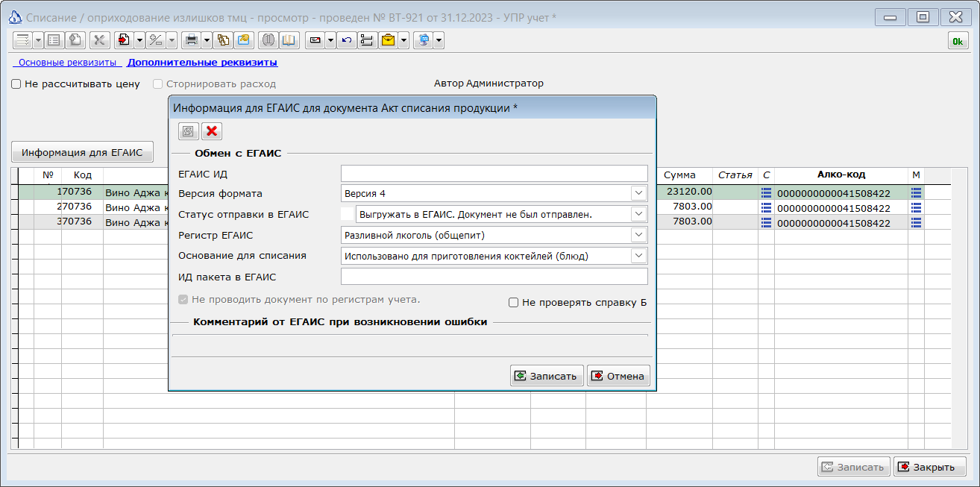This screenshot has width=980, height=487.
Task: Click blue list icon in C column, second row
Action: 766,207
